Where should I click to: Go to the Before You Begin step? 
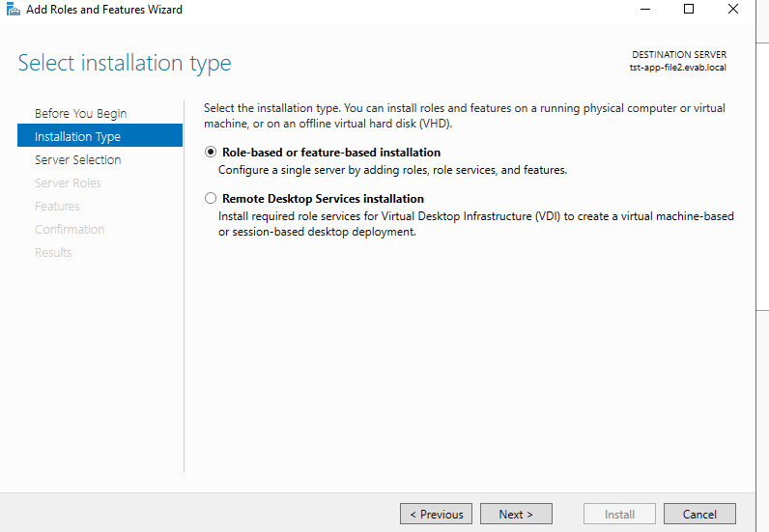click(80, 113)
